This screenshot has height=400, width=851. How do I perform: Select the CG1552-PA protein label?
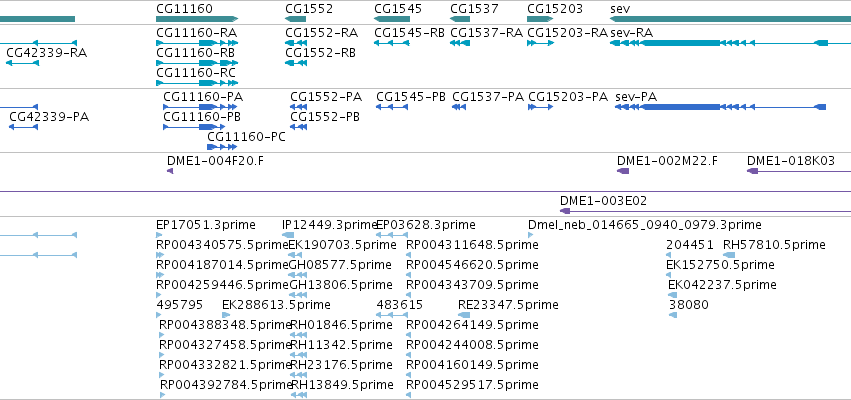pos(326,97)
